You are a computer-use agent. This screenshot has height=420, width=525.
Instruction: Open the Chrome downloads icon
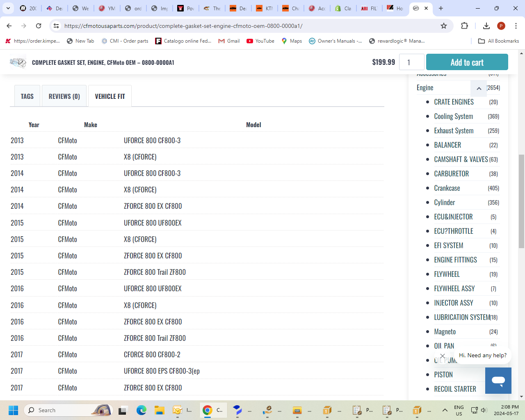486,26
